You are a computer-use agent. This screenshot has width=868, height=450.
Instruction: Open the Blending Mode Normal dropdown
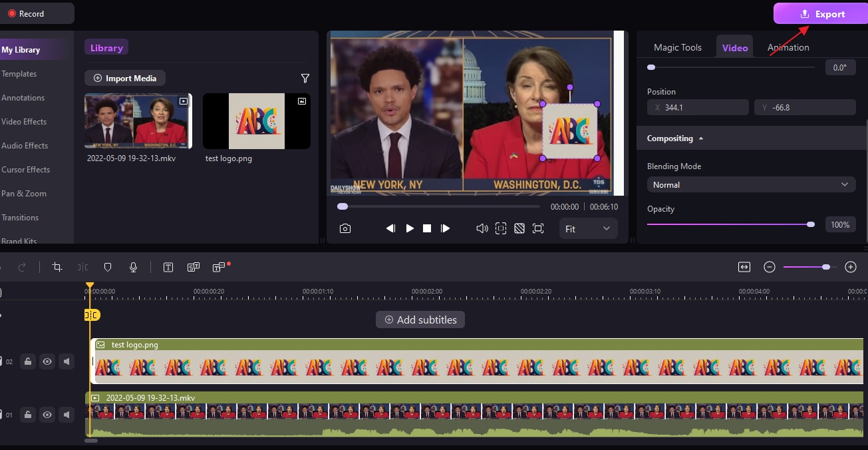click(x=751, y=184)
